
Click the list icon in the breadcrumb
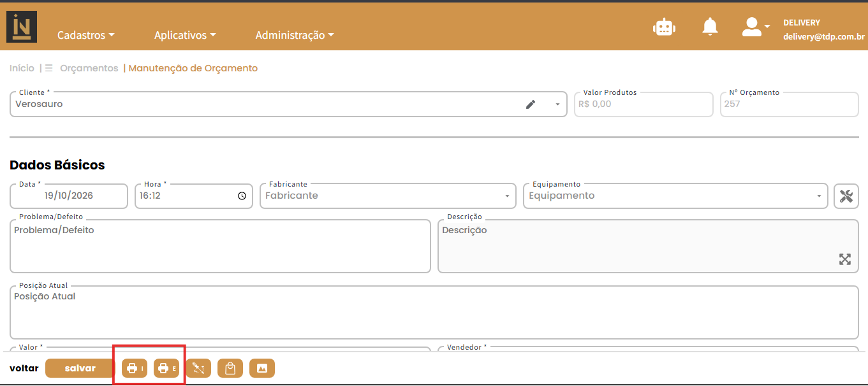click(x=48, y=68)
